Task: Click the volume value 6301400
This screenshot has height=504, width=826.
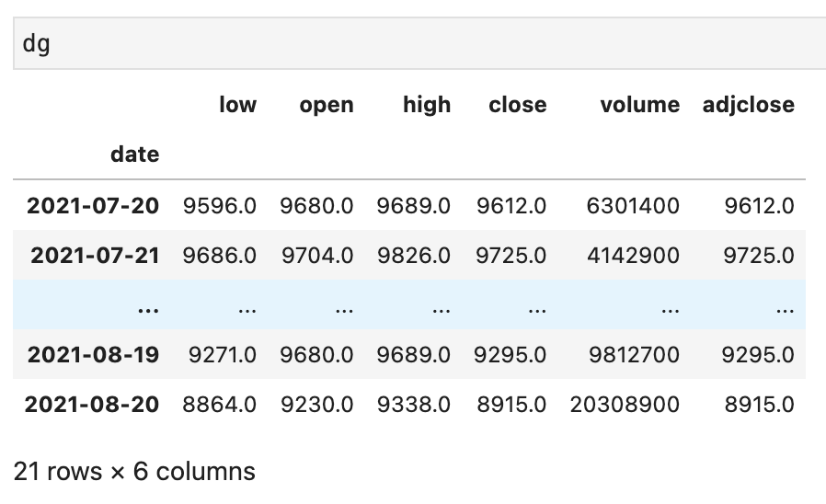Action: pos(632,205)
